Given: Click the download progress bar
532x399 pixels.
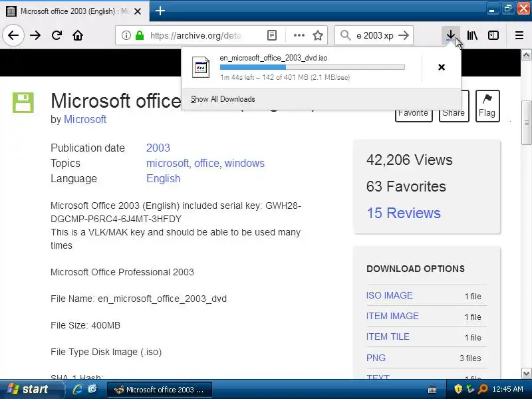Looking at the screenshot, I should click(x=312, y=67).
